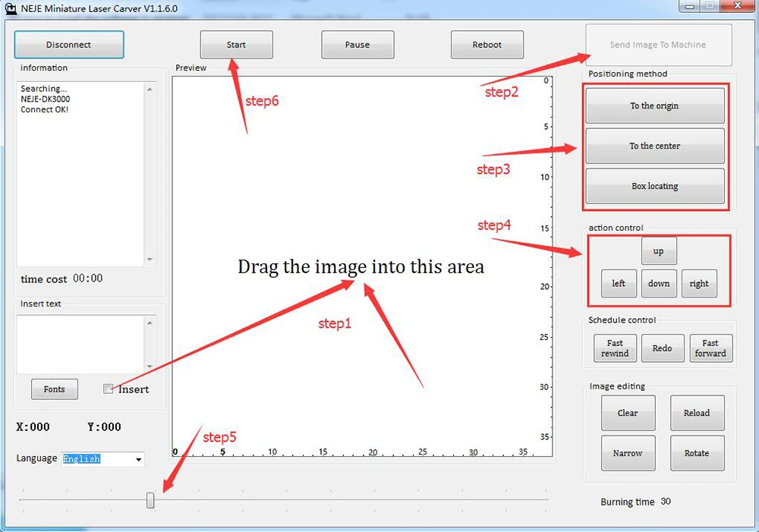Open the Language dropdown

point(138,459)
